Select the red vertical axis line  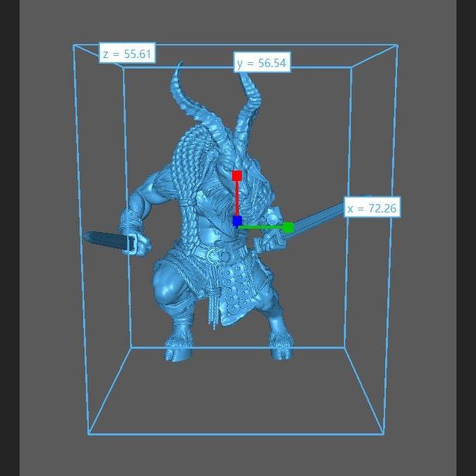pos(237,199)
